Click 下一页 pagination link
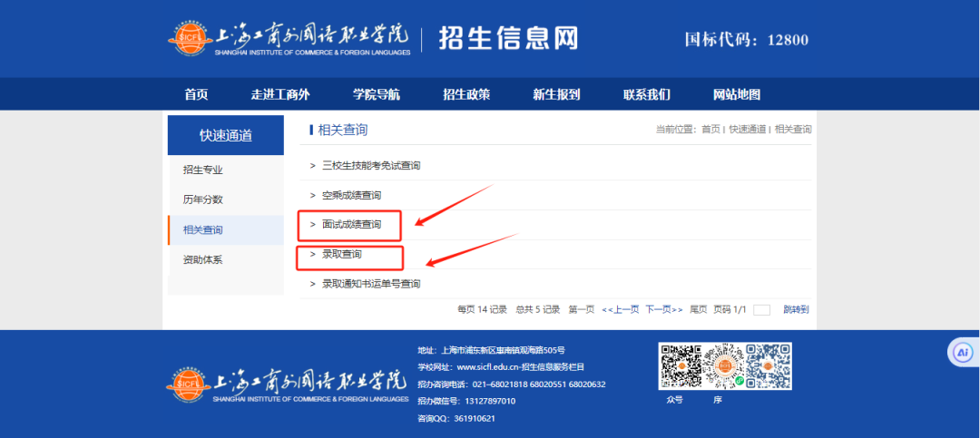980x438 pixels. pos(663,309)
